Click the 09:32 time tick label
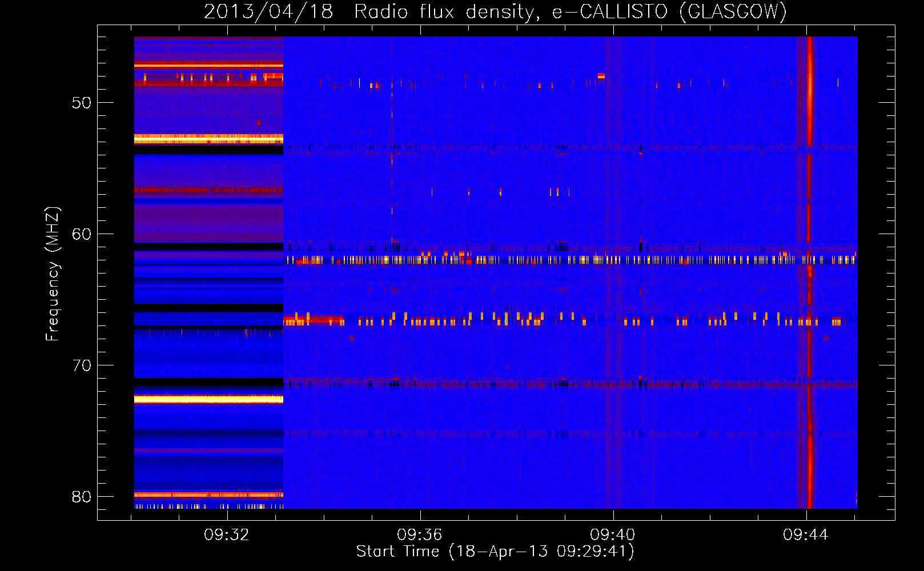This screenshot has height=571, width=924. pyautogui.click(x=227, y=535)
